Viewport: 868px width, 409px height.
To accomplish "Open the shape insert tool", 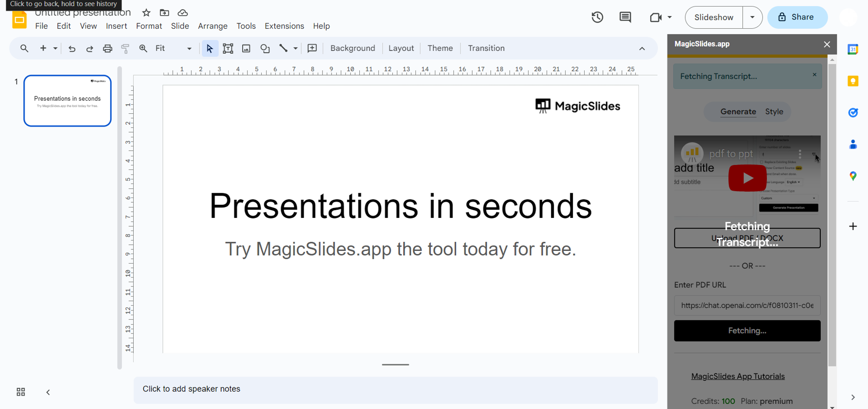I will (x=265, y=48).
